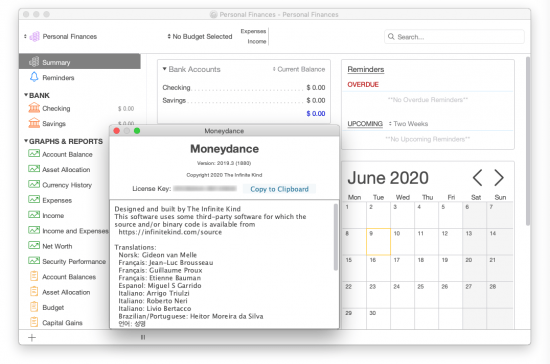
Task: Collapse the BANK section
Action: [26, 95]
